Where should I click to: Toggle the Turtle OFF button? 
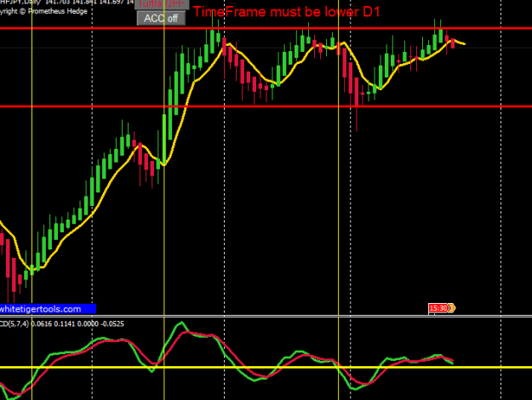tap(162, 4)
